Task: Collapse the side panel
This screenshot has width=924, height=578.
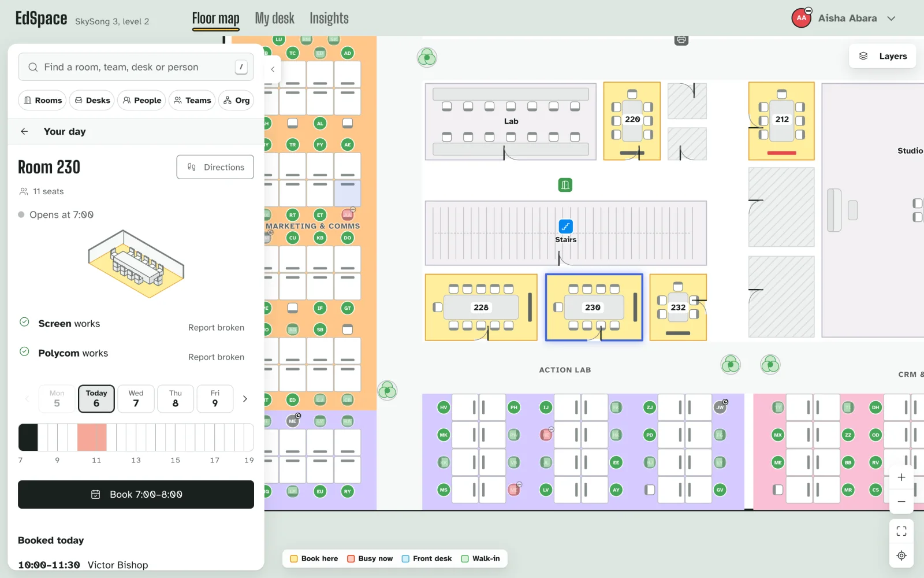Action: tap(273, 69)
